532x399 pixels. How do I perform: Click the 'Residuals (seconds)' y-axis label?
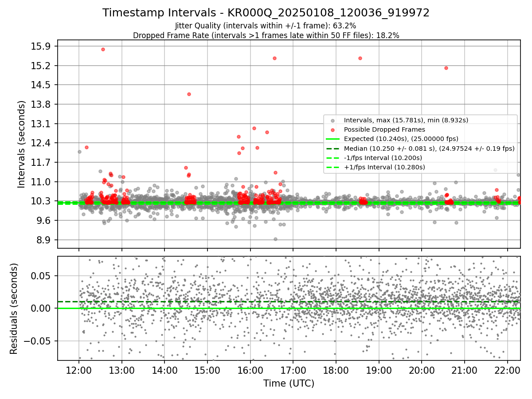(14, 308)
